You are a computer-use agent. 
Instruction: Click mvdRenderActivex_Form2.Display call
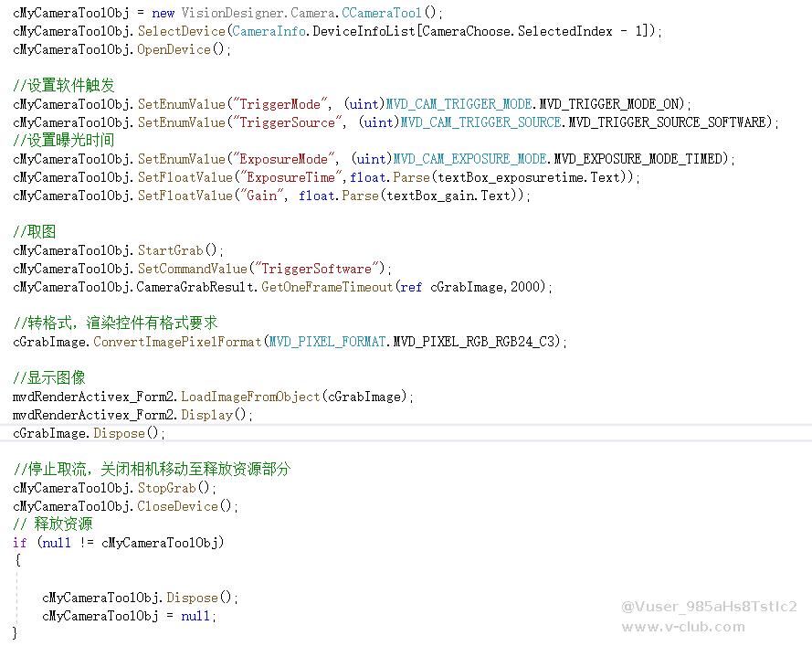[132, 415]
